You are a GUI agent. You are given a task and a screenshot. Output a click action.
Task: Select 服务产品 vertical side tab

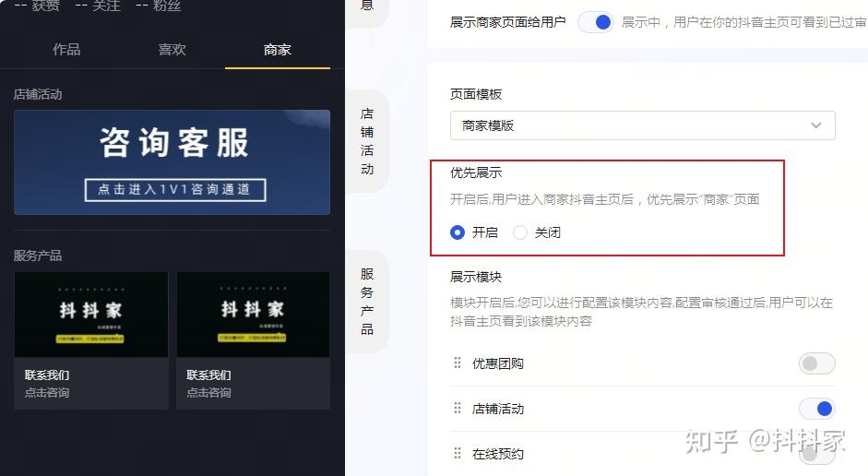pos(367,302)
